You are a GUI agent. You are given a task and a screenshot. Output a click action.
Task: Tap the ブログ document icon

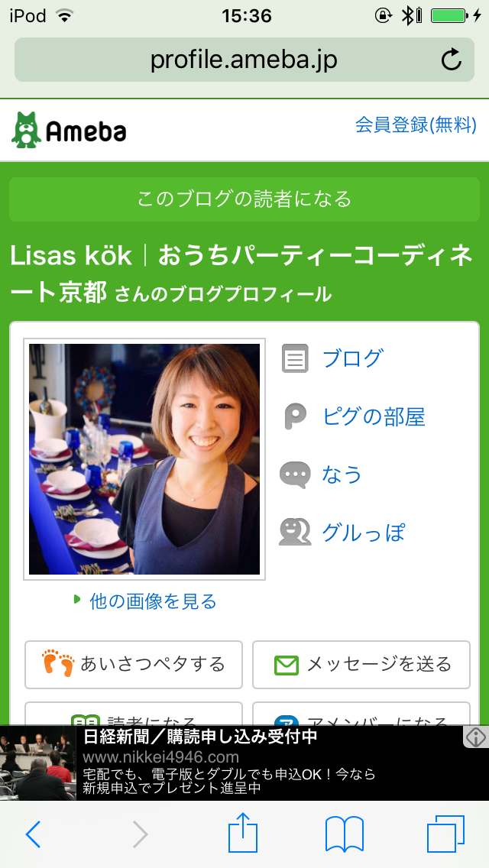coord(295,358)
